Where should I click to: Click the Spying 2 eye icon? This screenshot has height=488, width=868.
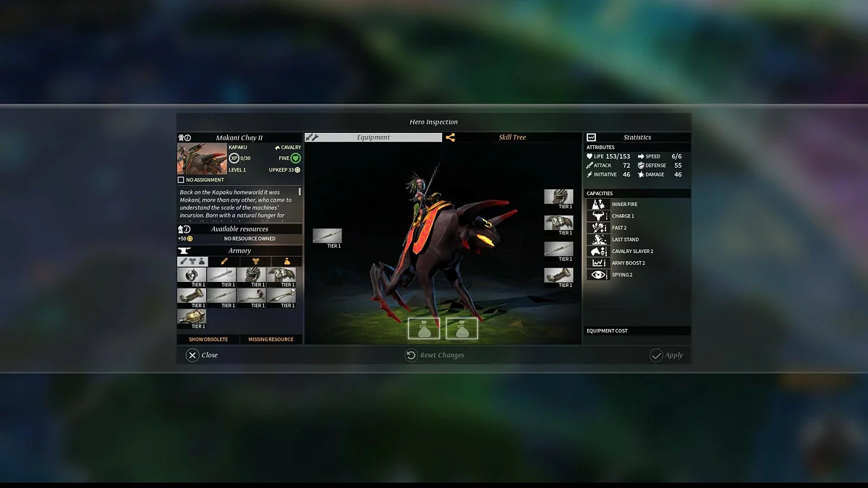point(597,275)
